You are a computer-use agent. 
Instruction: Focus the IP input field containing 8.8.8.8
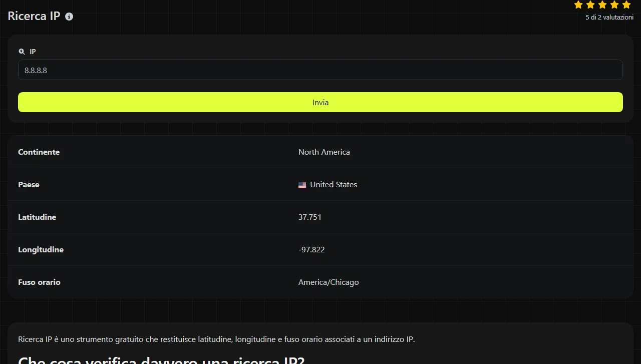tap(320, 70)
